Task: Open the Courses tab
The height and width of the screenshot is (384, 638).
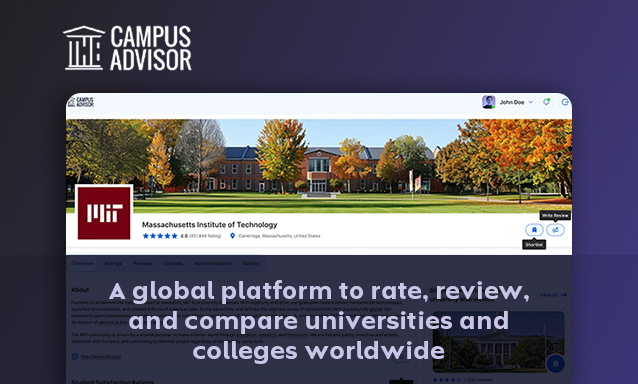Action: pos(173,264)
